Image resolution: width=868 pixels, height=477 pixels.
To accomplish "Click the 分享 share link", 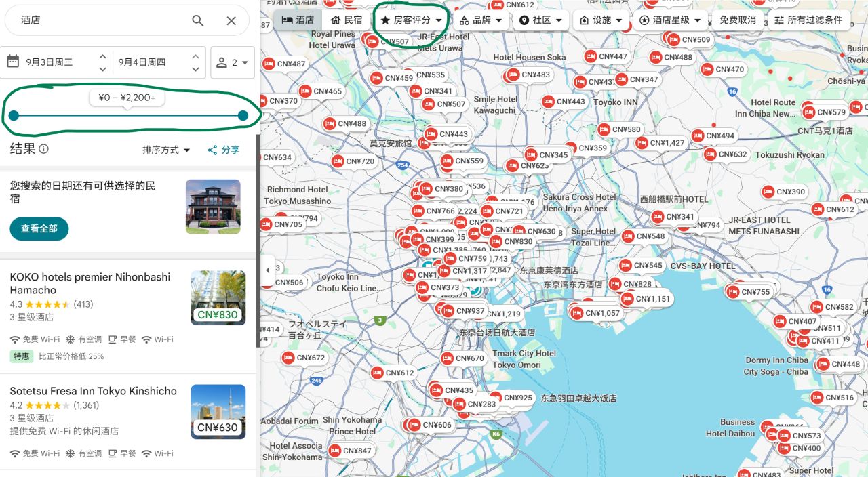I will pos(224,150).
